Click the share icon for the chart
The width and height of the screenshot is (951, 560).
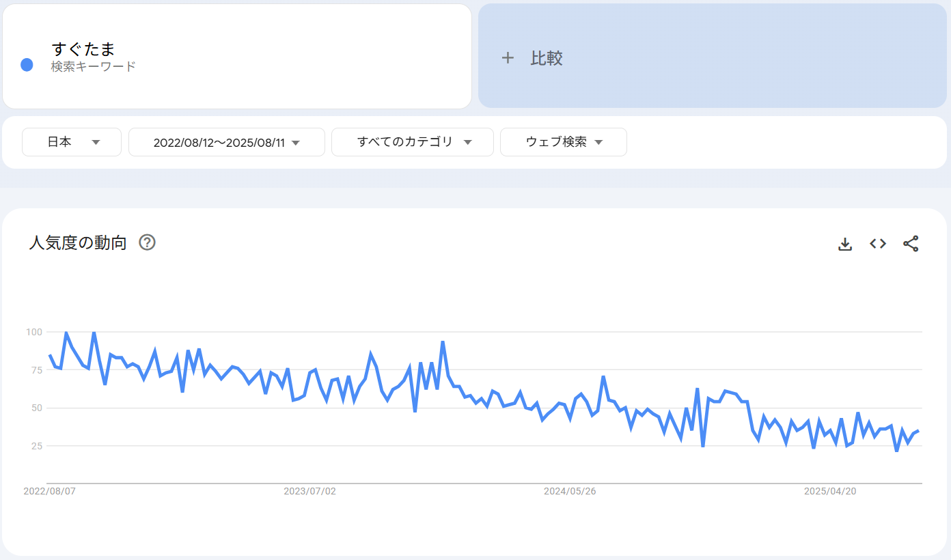pyautogui.click(x=911, y=244)
